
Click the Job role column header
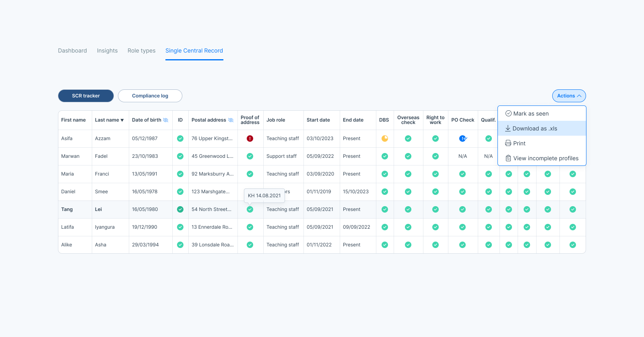point(276,120)
